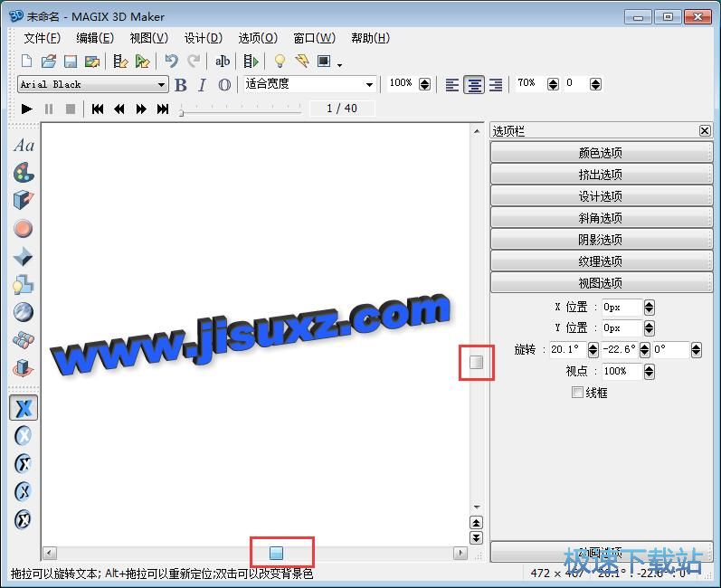Image resolution: width=721 pixels, height=588 pixels.
Task: Pause the animation
Action: (48, 109)
